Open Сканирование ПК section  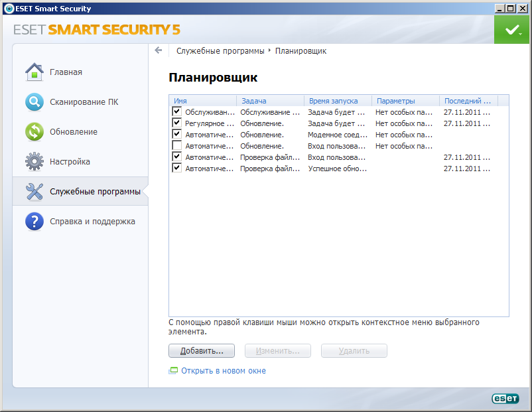point(84,102)
